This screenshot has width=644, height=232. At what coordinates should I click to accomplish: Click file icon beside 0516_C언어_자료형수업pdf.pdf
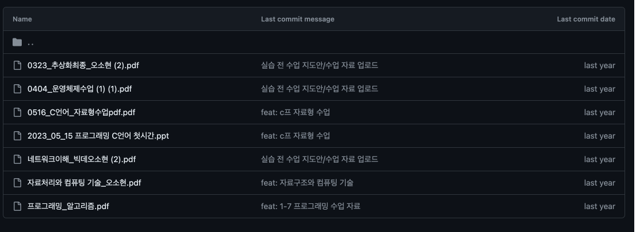pyautogui.click(x=17, y=112)
